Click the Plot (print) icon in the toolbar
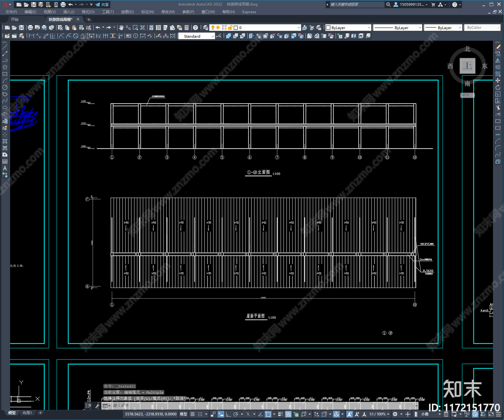The image size is (504, 420). coord(30,28)
